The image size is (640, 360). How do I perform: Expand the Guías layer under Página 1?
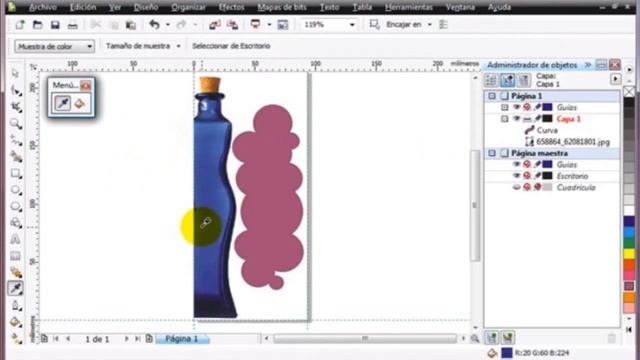pyautogui.click(x=504, y=107)
